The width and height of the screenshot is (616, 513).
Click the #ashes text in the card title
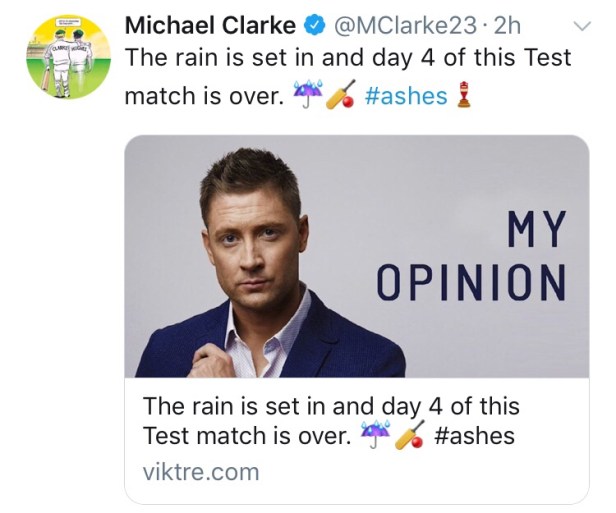point(475,436)
